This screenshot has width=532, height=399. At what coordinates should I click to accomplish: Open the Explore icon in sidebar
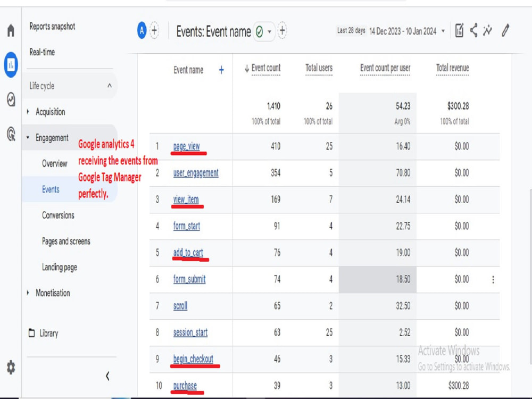coord(11,99)
